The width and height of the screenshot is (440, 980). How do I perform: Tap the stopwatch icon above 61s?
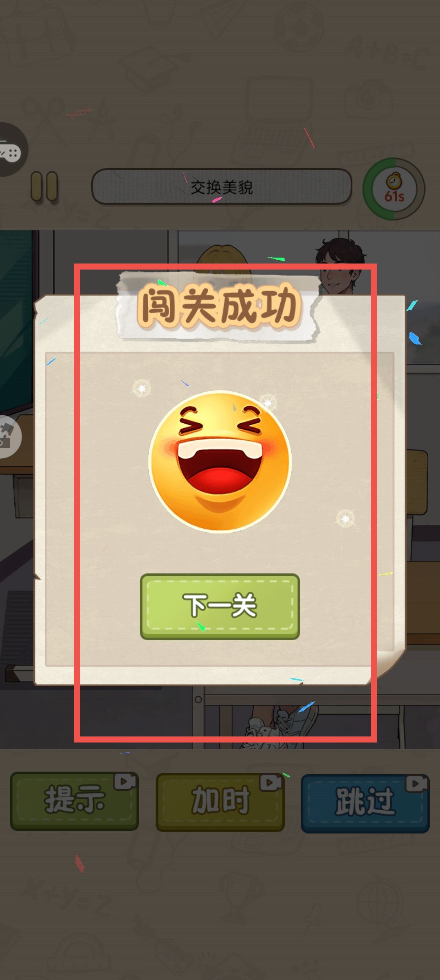[394, 180]
